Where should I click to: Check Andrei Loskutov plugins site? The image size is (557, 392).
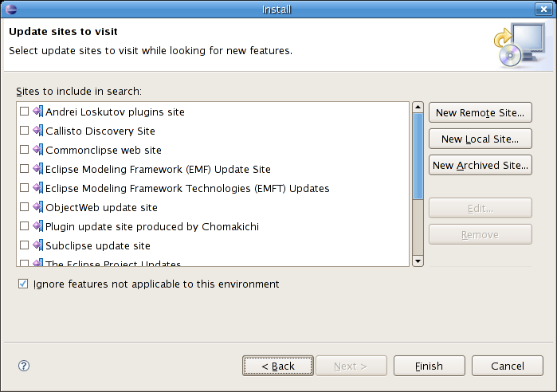click(x=24, y=112)
